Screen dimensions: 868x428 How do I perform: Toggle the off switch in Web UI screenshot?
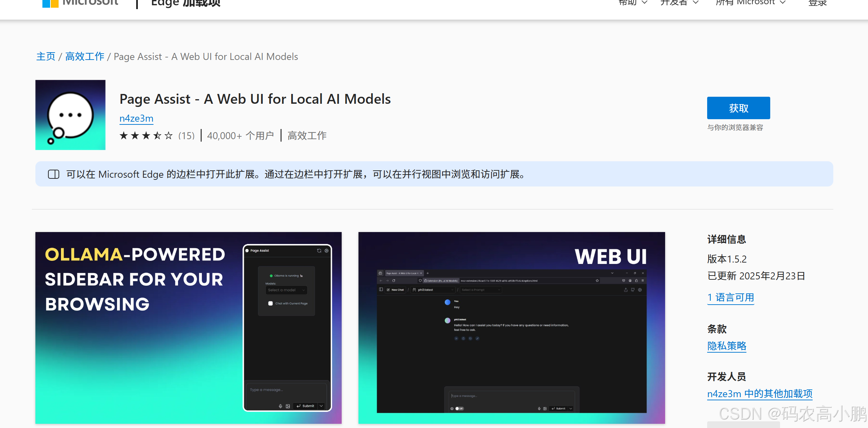(x=459, y=408)
